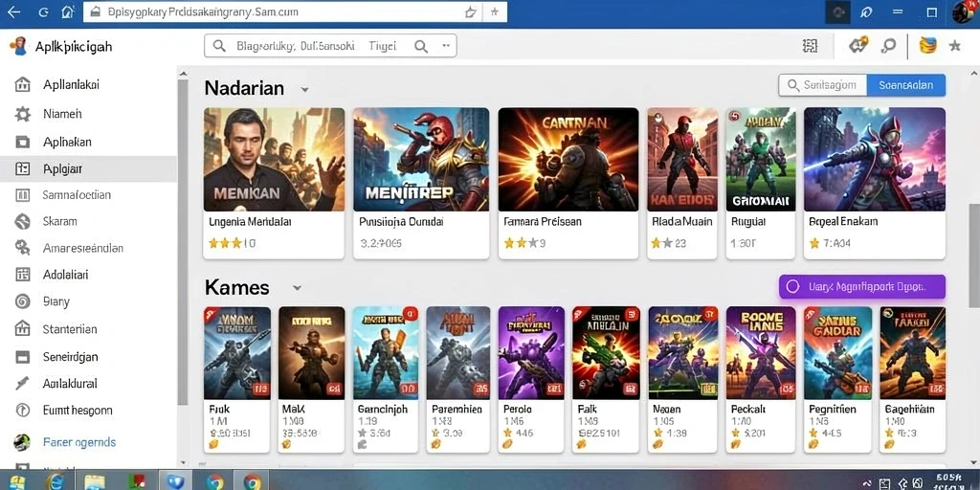The image size is (980, 490).
Task: Click the header search magnifier icon
Action: coord(887,46)
